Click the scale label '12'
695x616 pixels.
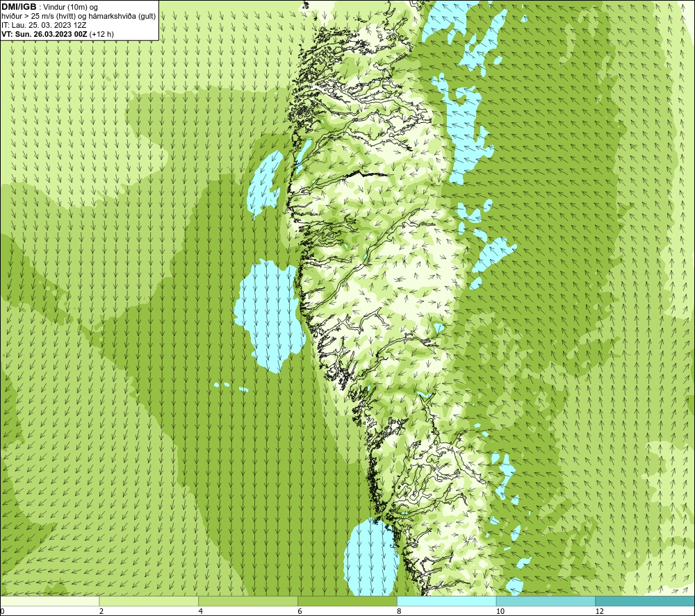coord(599,612)
